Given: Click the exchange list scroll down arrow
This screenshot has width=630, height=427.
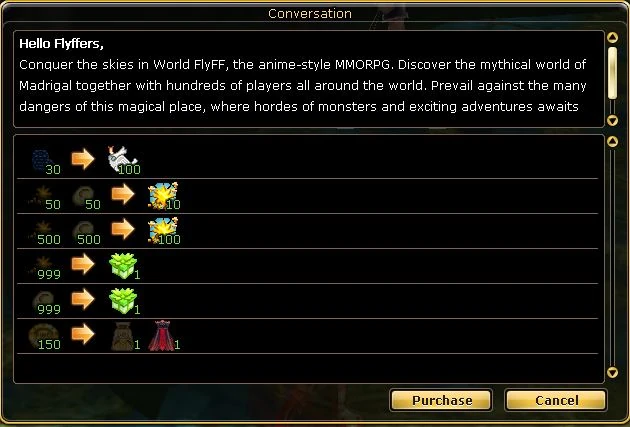Looking at the screenshot, I should click(x=612, y=372).
